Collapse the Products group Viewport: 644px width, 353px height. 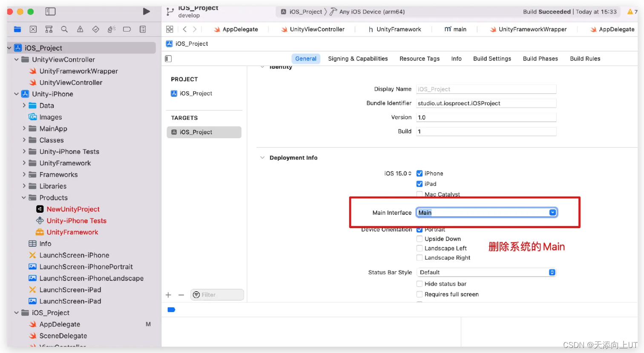pos(24,197)
